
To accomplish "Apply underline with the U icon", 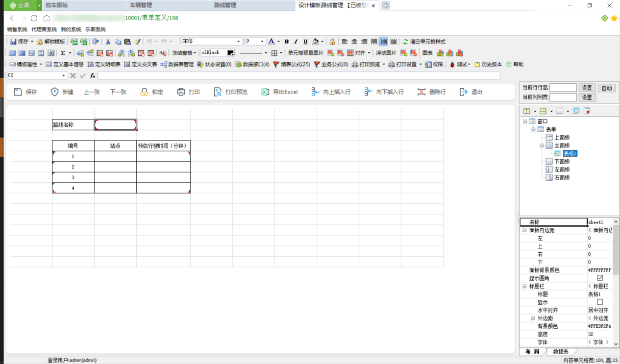I will click(305, 42).
